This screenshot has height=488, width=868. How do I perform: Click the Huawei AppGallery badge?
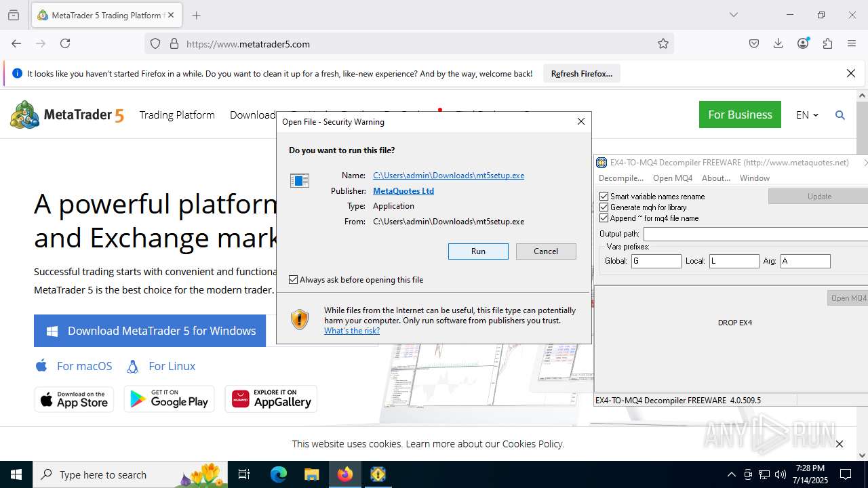coord(271,399)
